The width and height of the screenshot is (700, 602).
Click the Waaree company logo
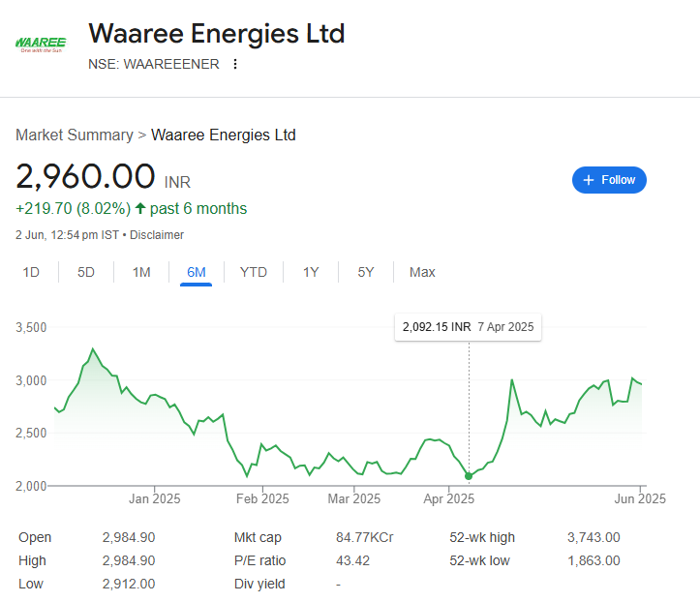tap(41, 45)
